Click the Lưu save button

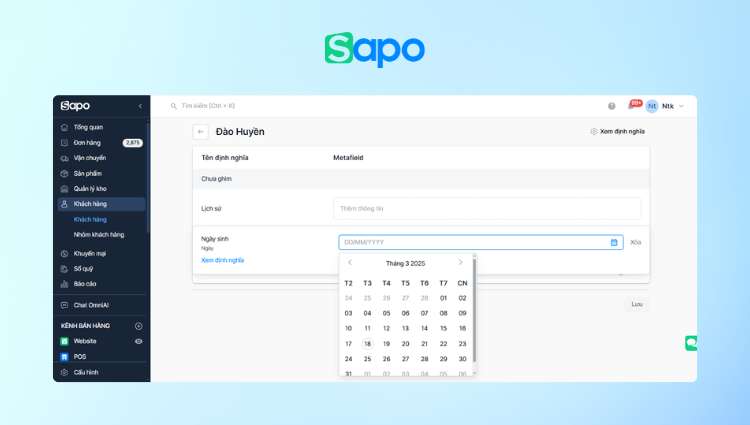pyautogui.click(x=637, y=305)
